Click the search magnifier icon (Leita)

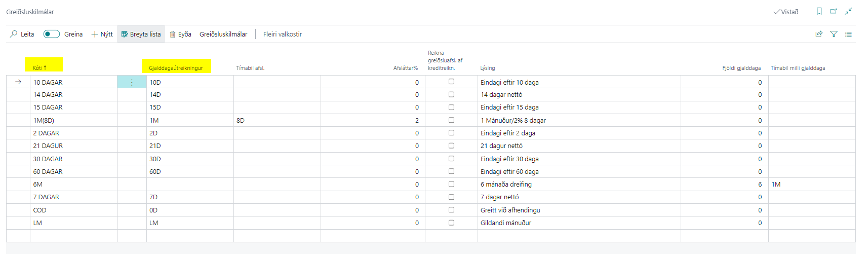point(14,34)
